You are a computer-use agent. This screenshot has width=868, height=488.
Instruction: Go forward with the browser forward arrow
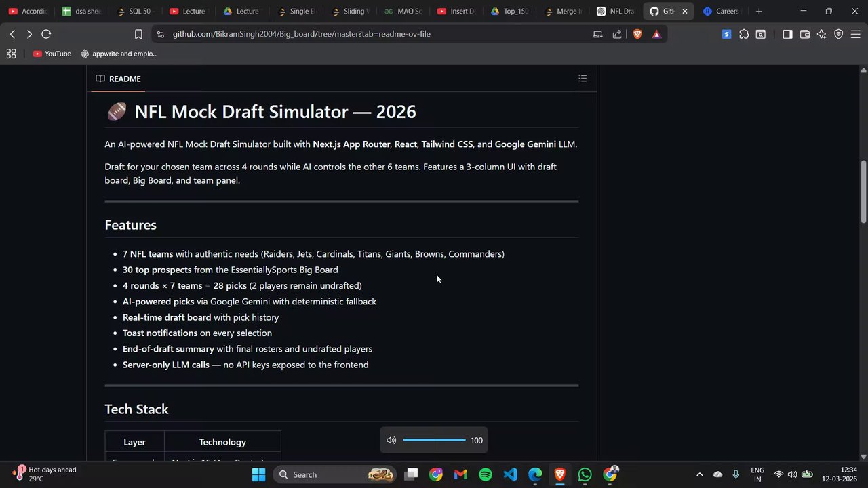29,34
